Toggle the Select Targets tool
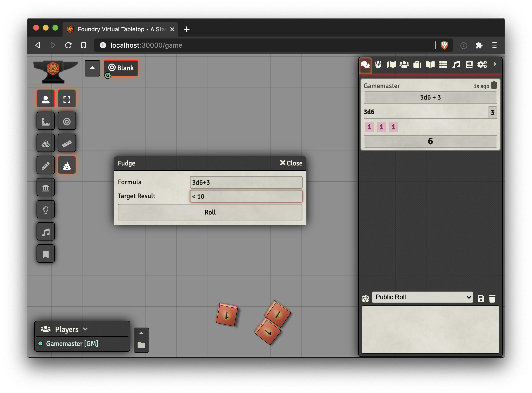The image size is (532, 393). [x=67, y=121]
